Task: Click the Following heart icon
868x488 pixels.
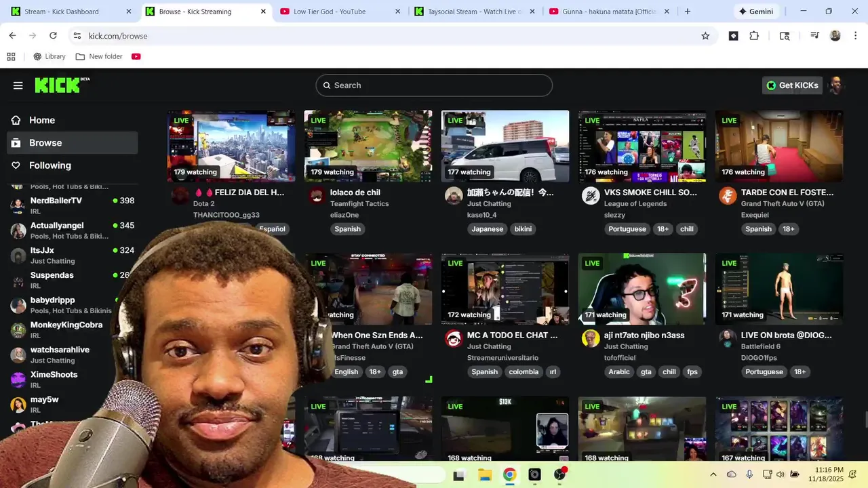Action: pyautogui.click(x=16, y=165)
